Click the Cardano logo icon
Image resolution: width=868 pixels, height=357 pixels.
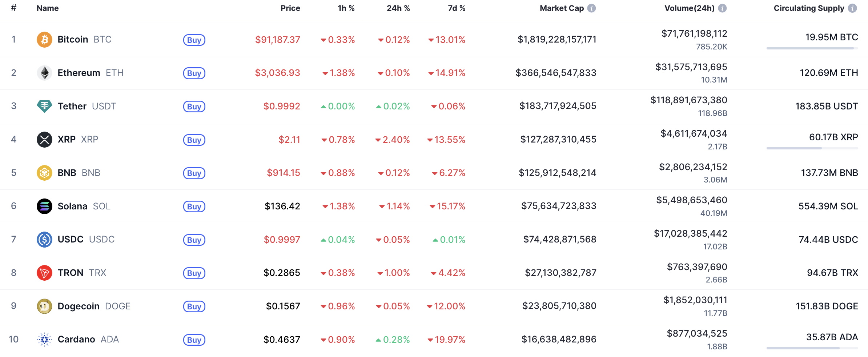pyautogui.click(x=44, y=340)
